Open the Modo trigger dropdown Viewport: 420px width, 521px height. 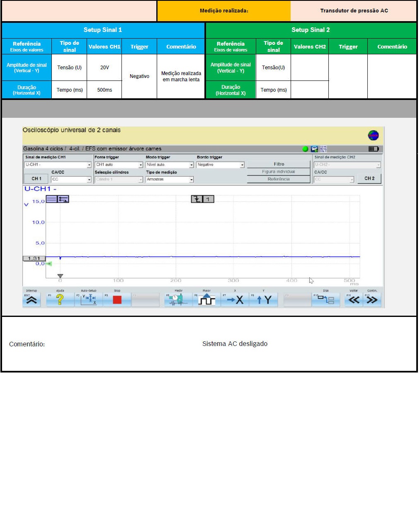[x=191, y=165]
